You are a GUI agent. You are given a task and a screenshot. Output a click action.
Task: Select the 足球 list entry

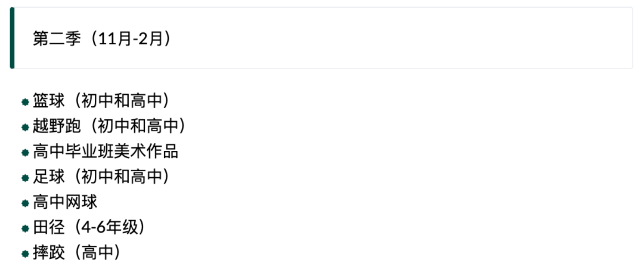click(49, 177)
